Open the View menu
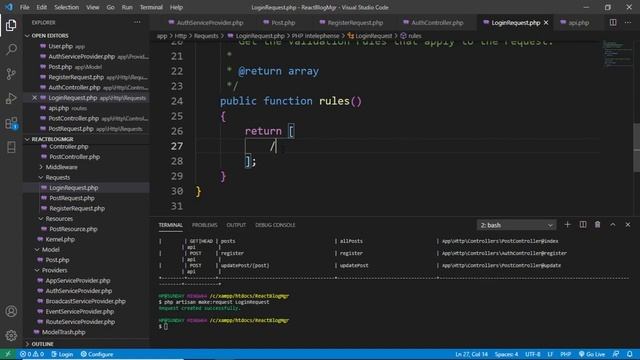Screen dimensions: 640x360 coord(93,7)
